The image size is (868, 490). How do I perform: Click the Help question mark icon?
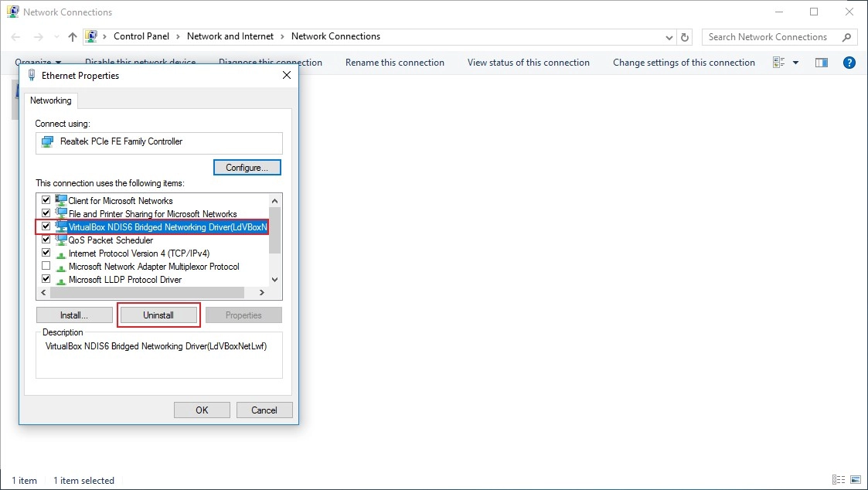[849, 63]
